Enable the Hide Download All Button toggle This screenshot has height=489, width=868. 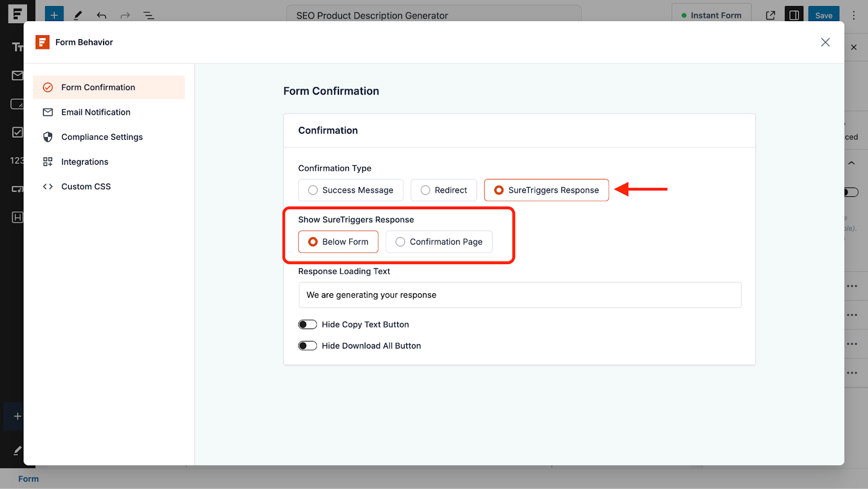click(307, 345)
